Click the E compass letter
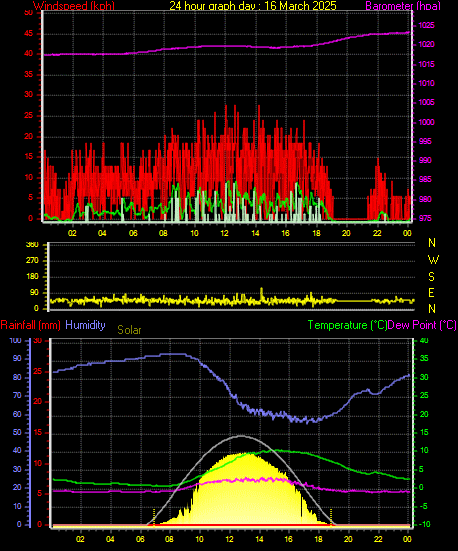 tap(432, 292)
